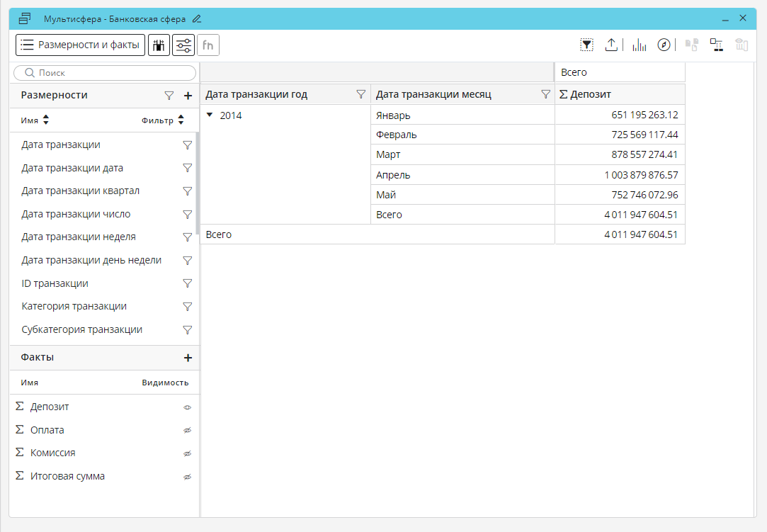Add a new dimension with plus icon
Image resolution: width=767 pixels, height=532 pixels.
click(188, 96)
